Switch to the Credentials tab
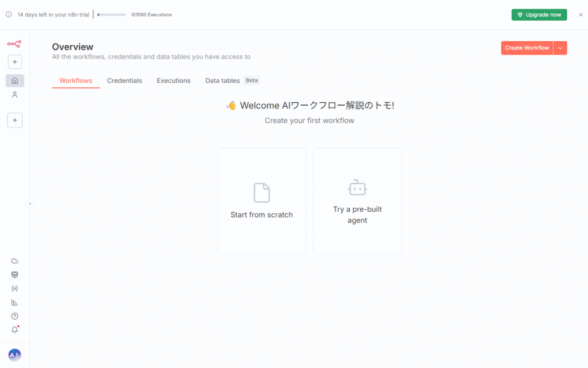 pyautogui.click(x=125, y=81)
